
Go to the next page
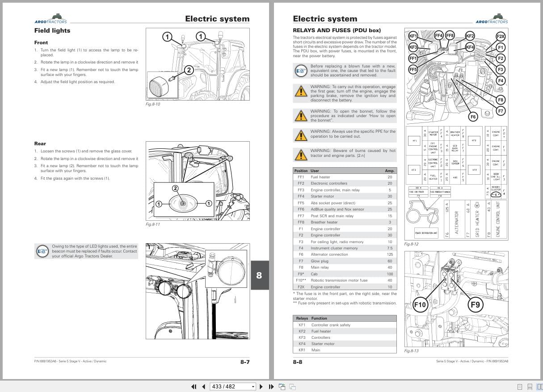tap(261, 387)
